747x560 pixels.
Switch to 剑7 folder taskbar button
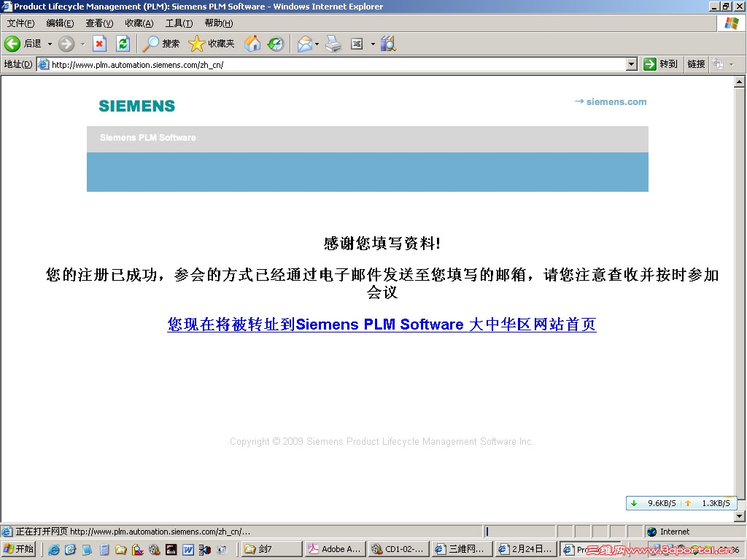click(271, 549)
